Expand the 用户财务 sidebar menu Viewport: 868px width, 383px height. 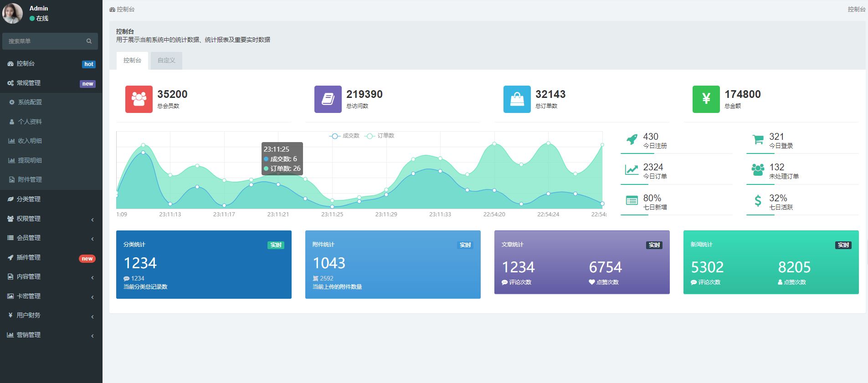click(x=50, y=315)
